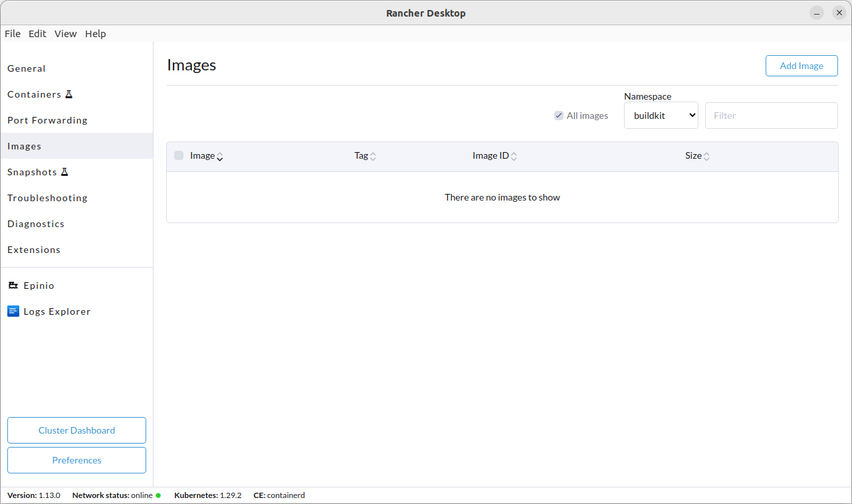Sort by Size column arrow icon

[706, 157]
